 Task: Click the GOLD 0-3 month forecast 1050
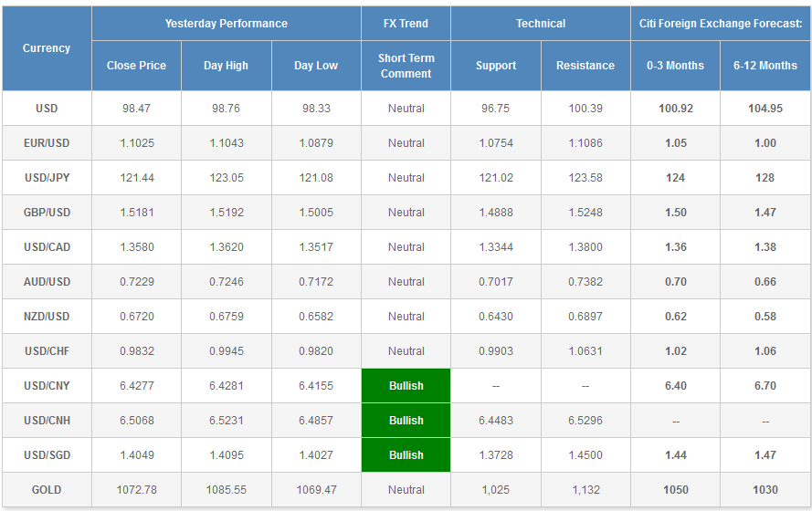pyautogui.click(x=675, y=490)
